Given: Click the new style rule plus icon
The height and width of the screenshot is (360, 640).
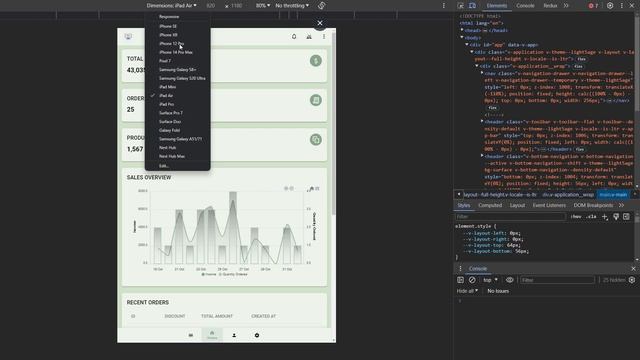Looking at the screenshot, I should point(605,217).
